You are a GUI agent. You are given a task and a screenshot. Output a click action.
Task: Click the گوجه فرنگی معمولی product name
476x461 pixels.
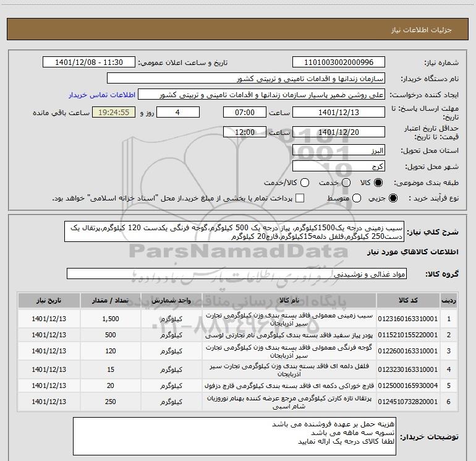point(289,351)
